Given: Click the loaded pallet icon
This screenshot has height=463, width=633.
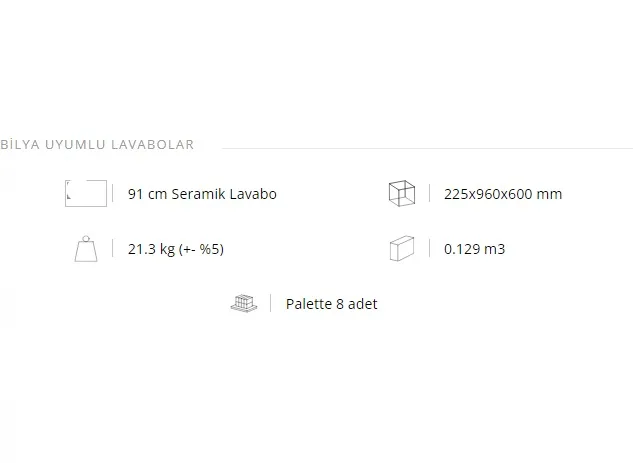Looking at the screenshot, I should pos(244,304).
